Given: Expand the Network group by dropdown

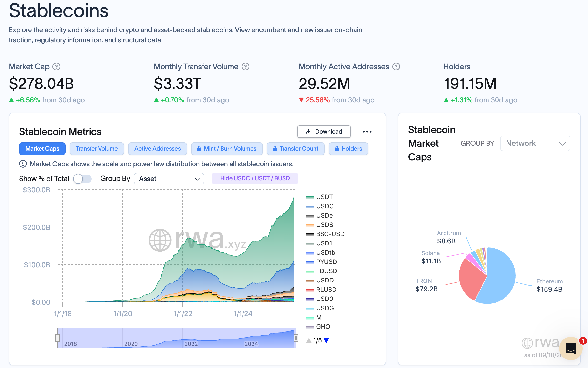Looking at the screenshot, I should pyautogui.click(x=535, y=143).
